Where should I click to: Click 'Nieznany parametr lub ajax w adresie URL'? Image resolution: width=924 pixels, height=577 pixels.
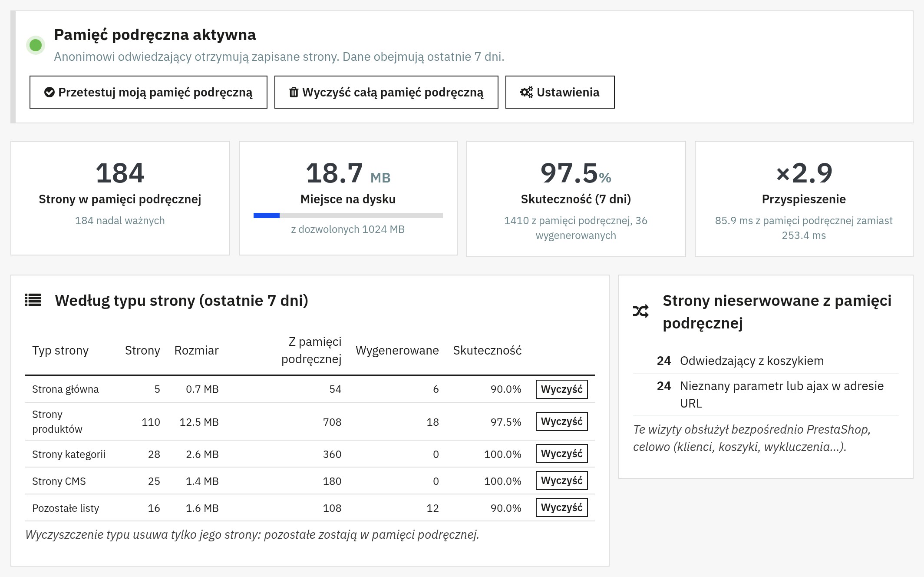782,395
